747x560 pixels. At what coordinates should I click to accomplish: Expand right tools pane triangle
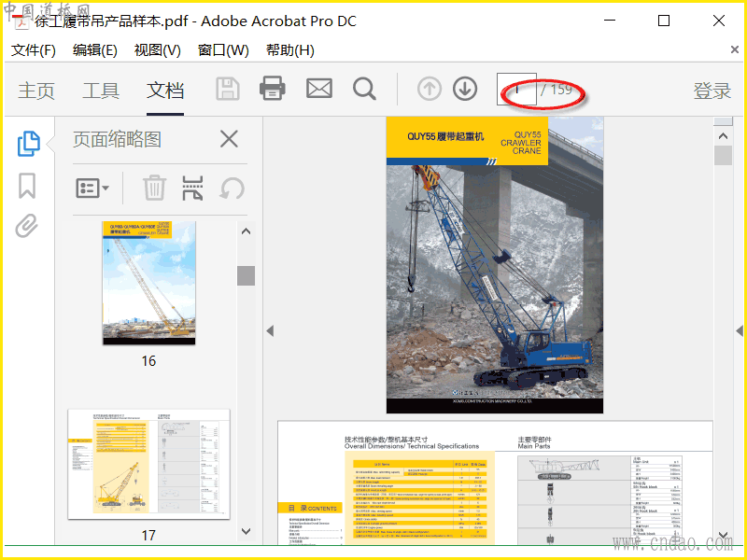point(740,330)
